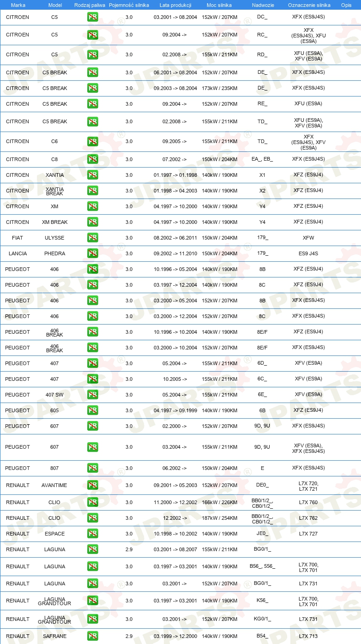Click the Moc silnika column header
361x644 pixels.
219,5
